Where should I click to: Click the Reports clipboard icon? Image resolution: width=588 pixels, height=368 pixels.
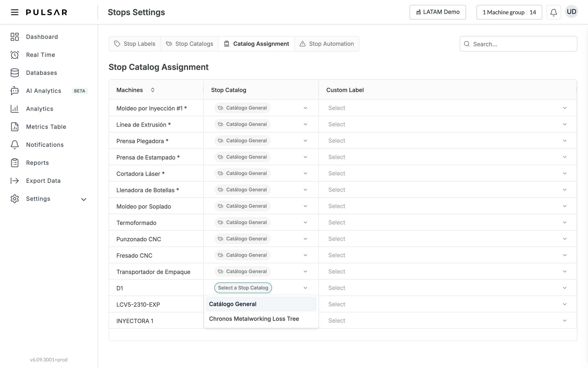coord(14,163)
